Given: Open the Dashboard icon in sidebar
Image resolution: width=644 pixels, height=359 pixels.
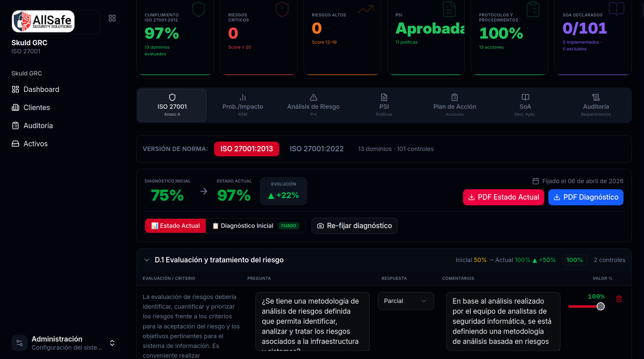Looking at the screenshot, I should click(x=15, y=89).
